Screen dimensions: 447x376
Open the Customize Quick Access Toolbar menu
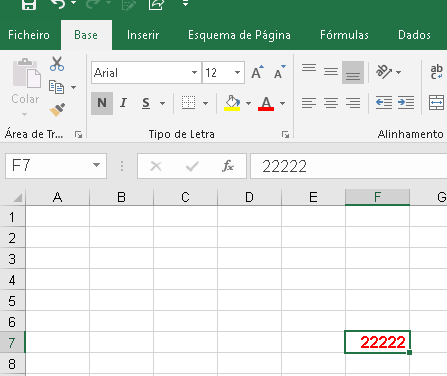(185, 3)
